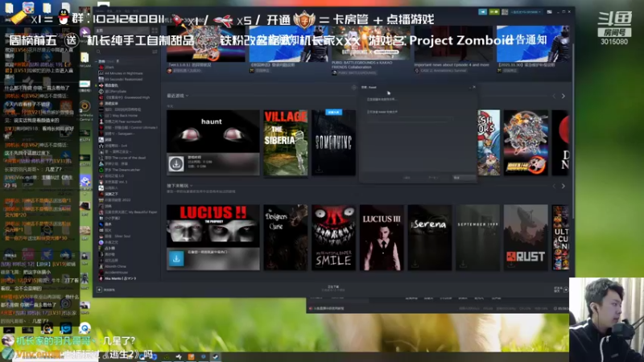The image size is (644, 362).
Task: Click the purple desktop icon beside the Steam sidebar
Action: click(x=85, y=32)
